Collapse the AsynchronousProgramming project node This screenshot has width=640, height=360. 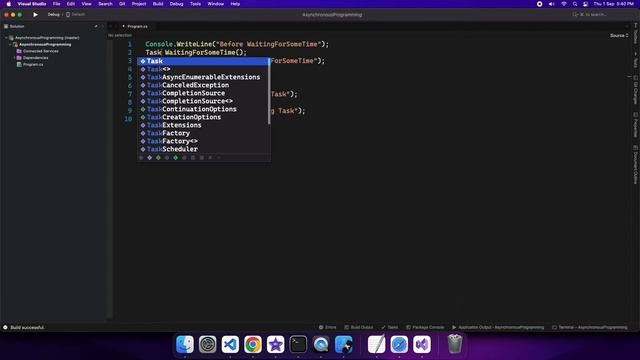click(x=10, y=44)
